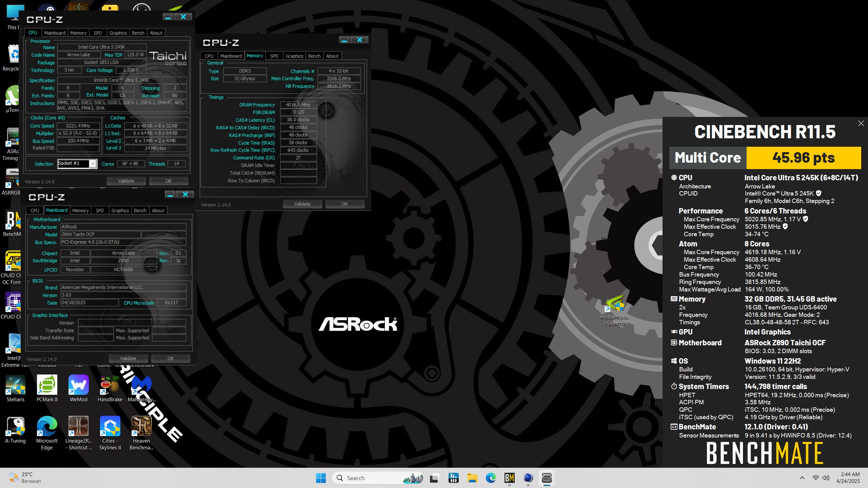Click OK in the CPU tab window
Screen dimensions: 868x488
click(169, 181)
